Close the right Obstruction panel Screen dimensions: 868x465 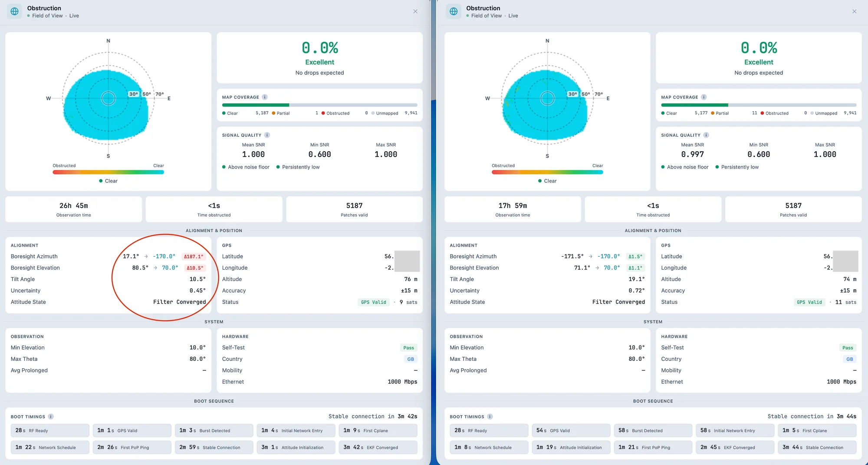[855, 12]
